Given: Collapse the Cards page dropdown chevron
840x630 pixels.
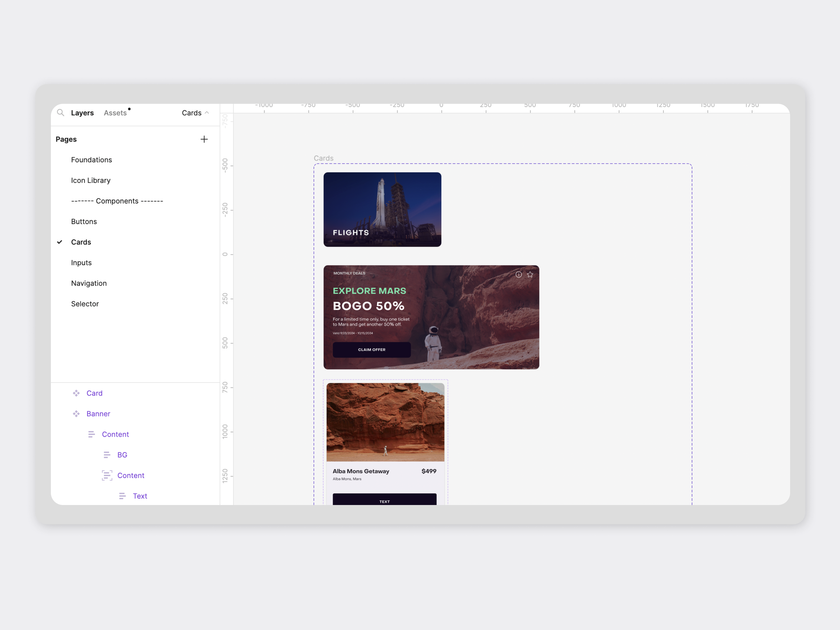Looking at the screenshot, I should pos(207,113).
